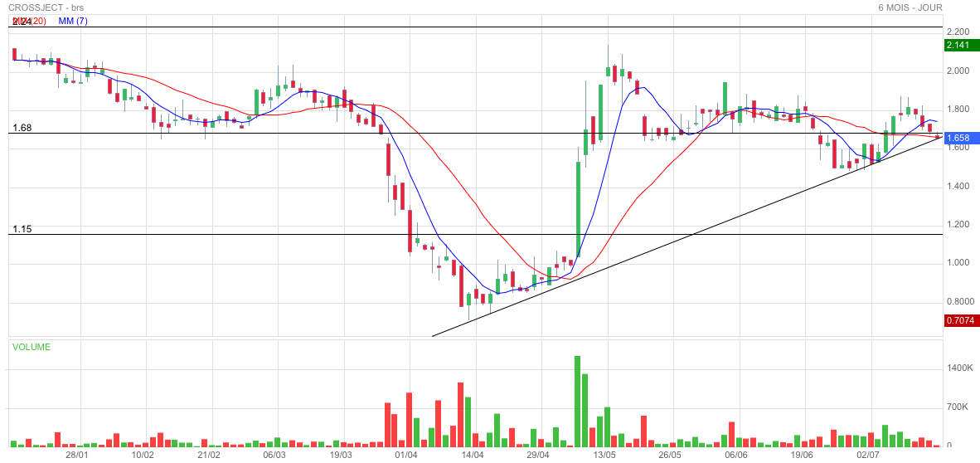Click the 1.400 price axis label

coord(958,187)
